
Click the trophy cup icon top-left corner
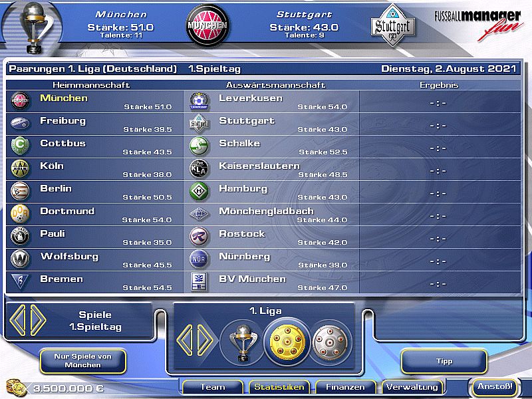(33, 27)
